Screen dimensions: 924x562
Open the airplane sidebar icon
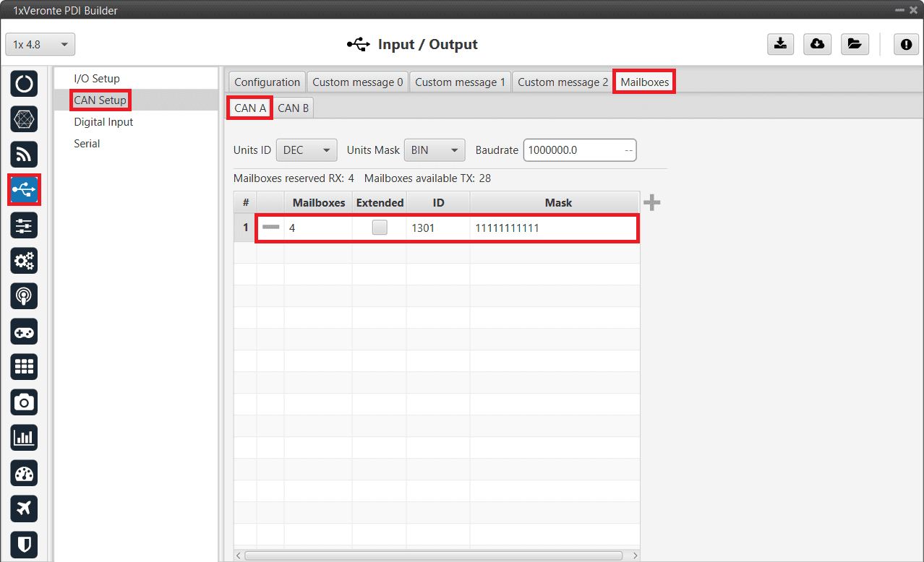click(x=24, y=509)
